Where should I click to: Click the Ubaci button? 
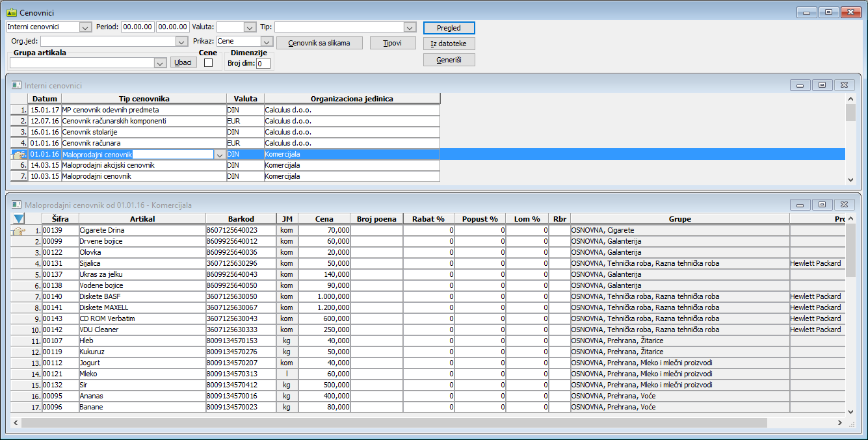(x=183, y=63)
